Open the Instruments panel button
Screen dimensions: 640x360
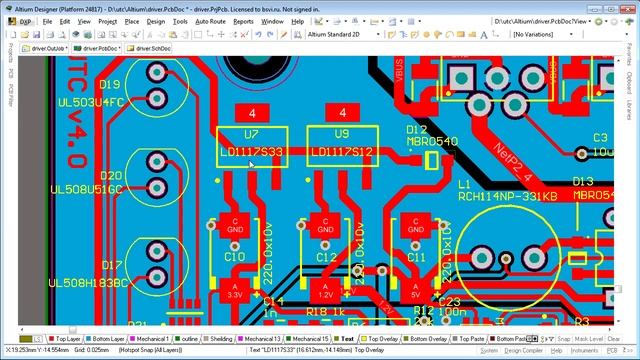click(584, 351)
